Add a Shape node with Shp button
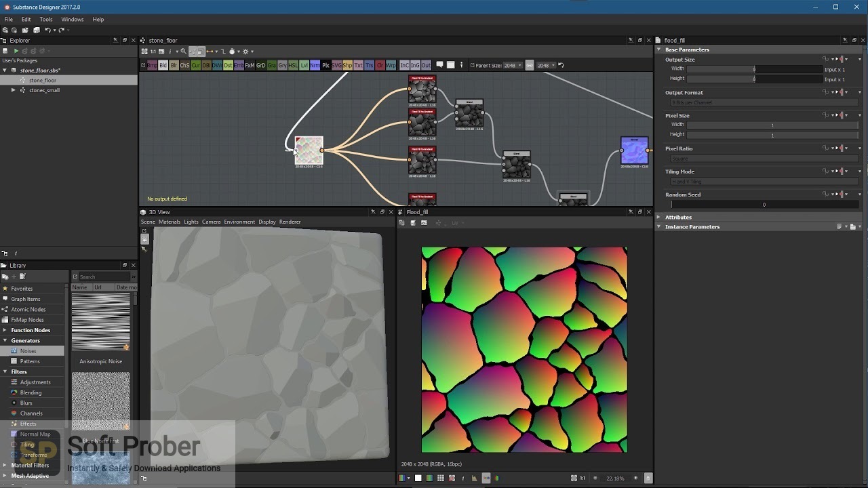 [347, 65]
